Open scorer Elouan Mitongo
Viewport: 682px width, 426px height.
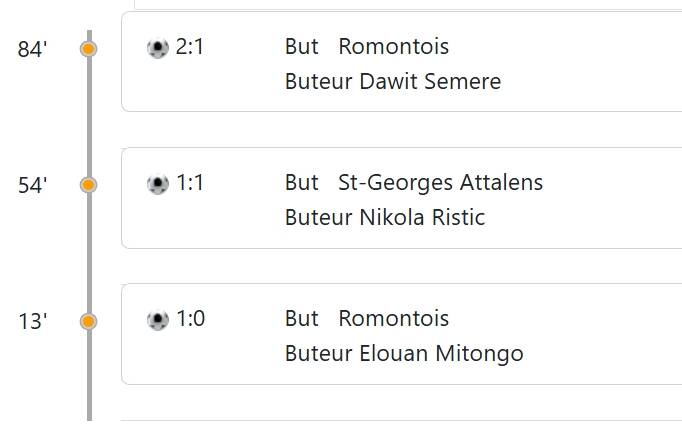441,353
